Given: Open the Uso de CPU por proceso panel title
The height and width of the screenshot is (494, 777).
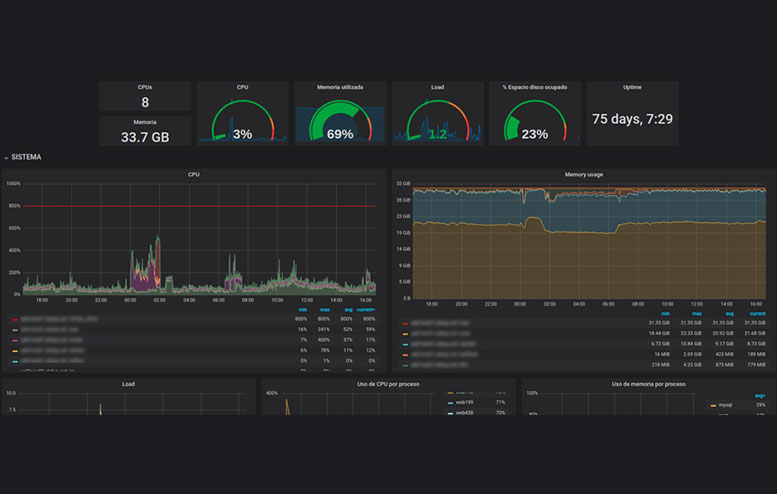Looking at the screenshot, I should pyautogui.click(x=388, y=384).
